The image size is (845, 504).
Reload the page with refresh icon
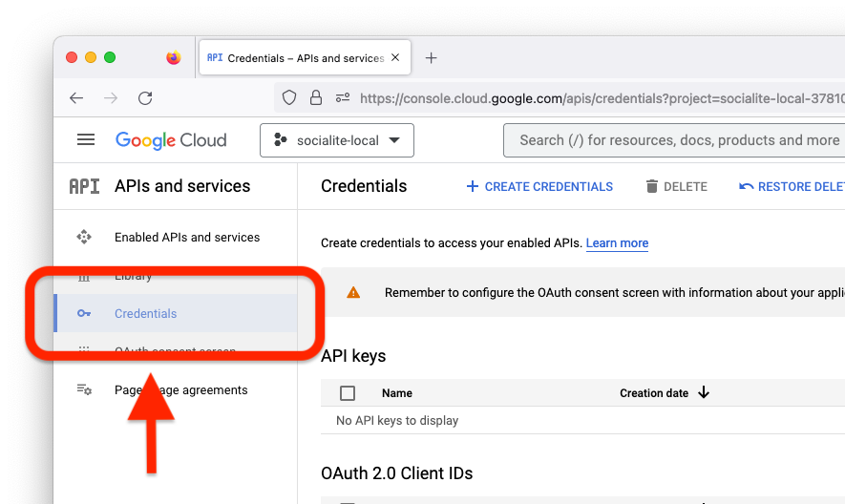point(145,98)
